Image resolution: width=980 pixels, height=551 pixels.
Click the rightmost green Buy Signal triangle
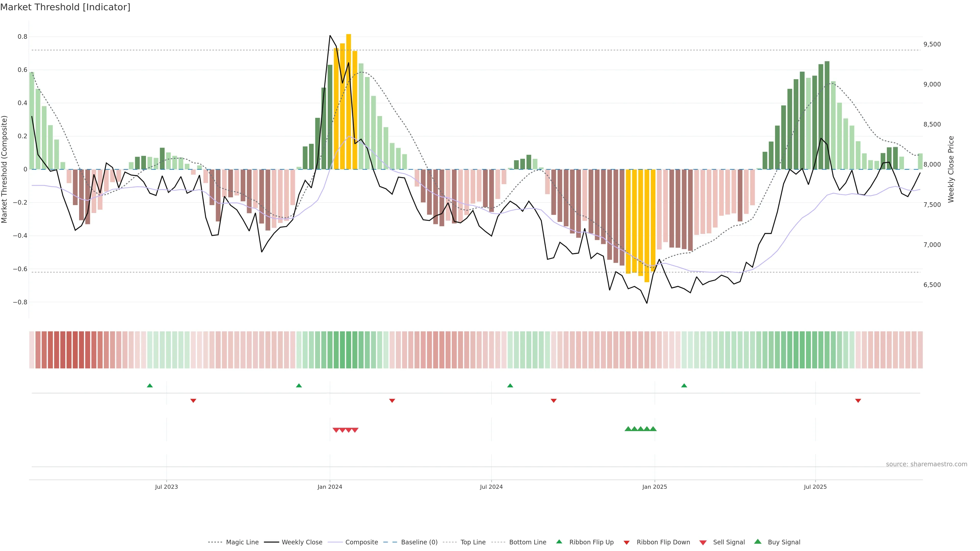[x=653, y=429]
